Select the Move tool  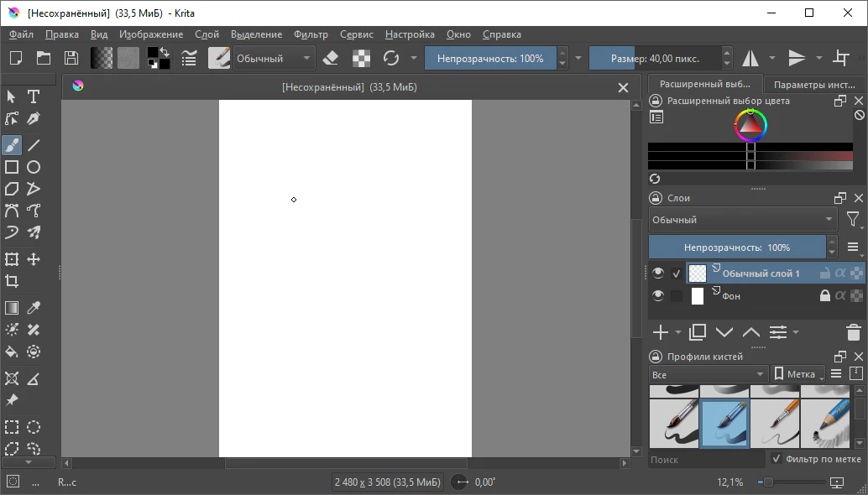click(x=34, y=259)
